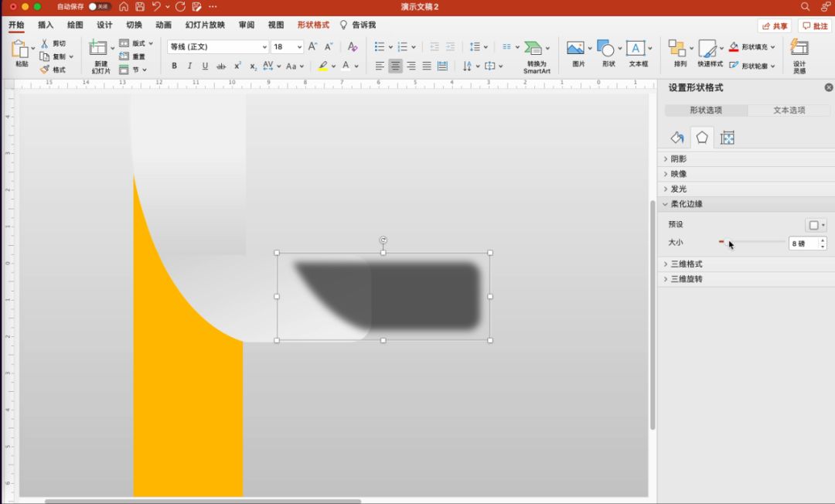The image size is (835, 504).
Task: Select the 文本选项 text options tab
Action: tap(789, 111)
